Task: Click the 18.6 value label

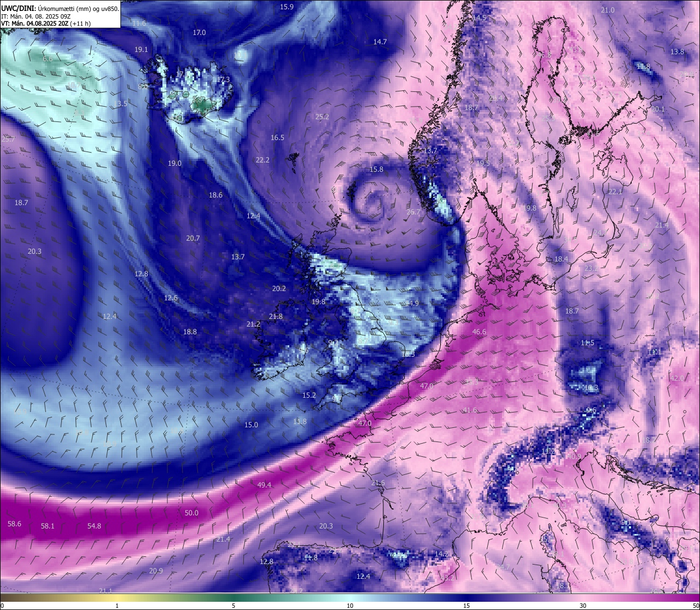Action: (x=215, y=195)
